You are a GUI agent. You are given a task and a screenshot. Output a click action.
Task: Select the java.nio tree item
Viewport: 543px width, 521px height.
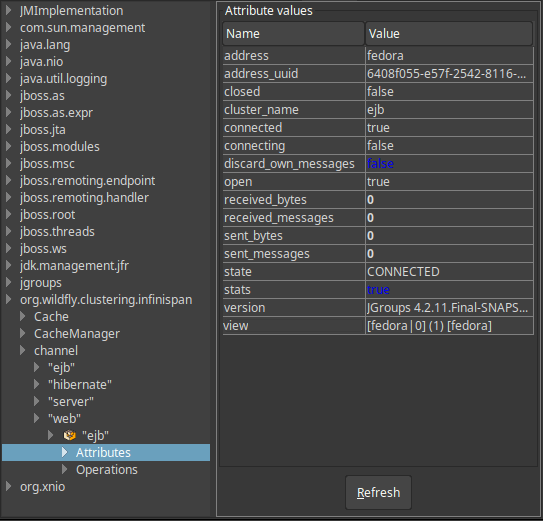[x=42, y=62]
